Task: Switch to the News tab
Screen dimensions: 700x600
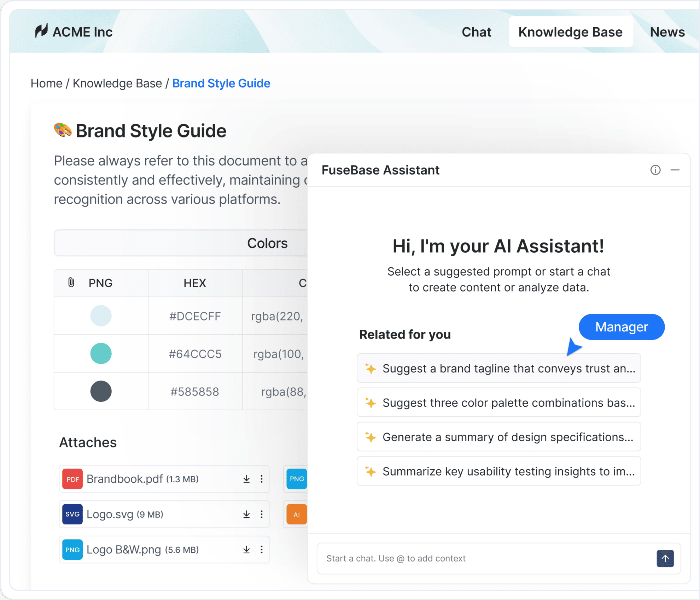Action: click(667, 32)
